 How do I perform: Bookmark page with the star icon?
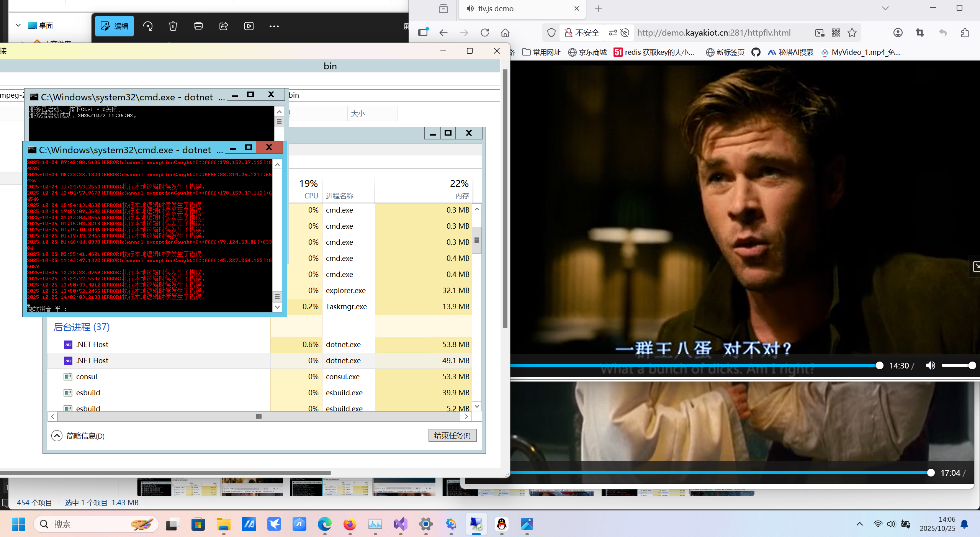click(852, 33)
